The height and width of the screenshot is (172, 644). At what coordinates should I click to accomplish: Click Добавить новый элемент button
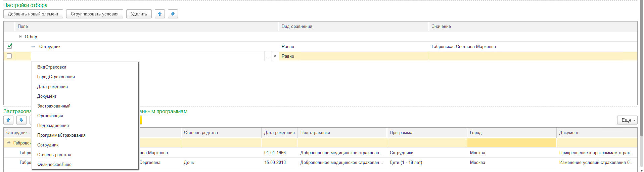click(33, 14)
